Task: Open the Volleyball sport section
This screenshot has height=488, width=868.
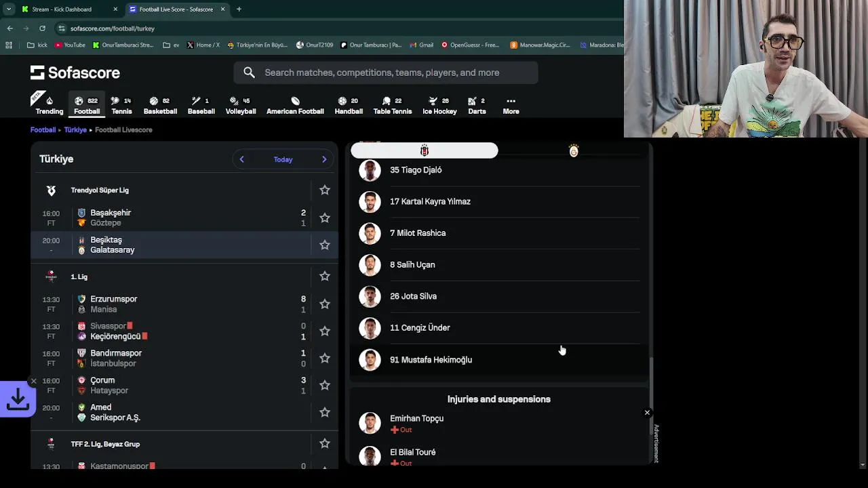Action: [x=241, y=105]
